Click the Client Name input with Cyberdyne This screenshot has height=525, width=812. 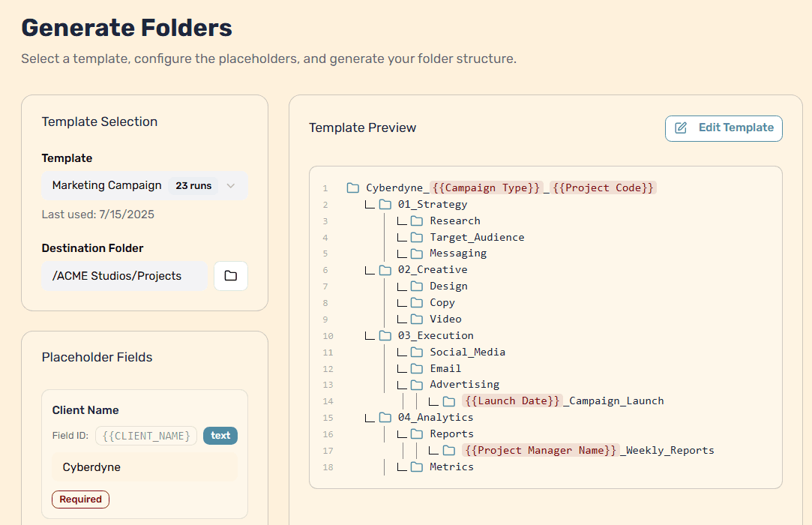coord(145,467)
